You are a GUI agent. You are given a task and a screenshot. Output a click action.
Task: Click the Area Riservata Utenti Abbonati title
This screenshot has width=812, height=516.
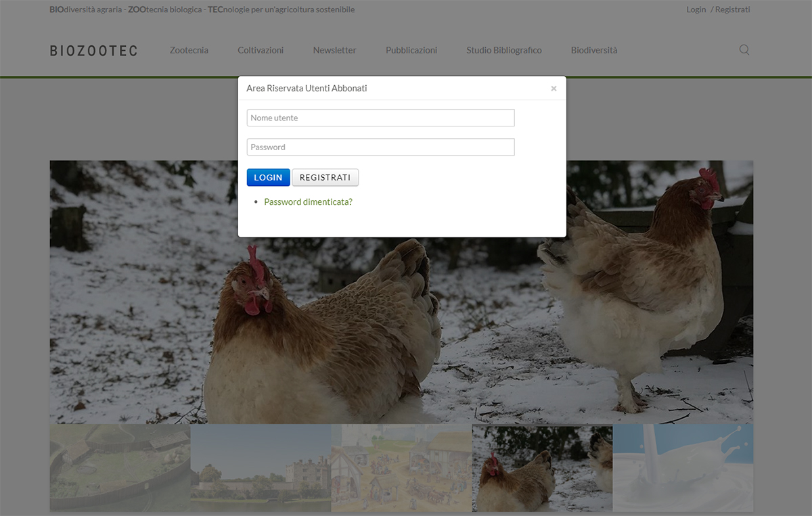tap(307, 88)
